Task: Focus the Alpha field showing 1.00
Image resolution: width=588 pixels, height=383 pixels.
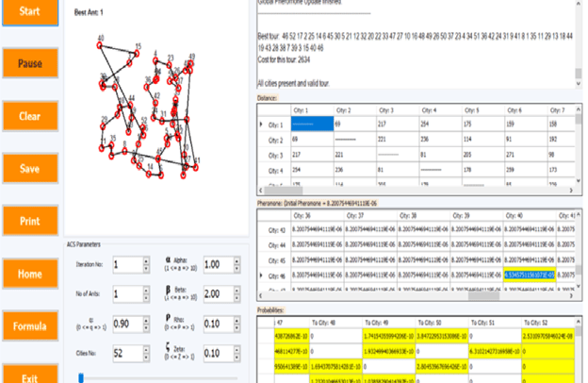Action: pos(219,265)
